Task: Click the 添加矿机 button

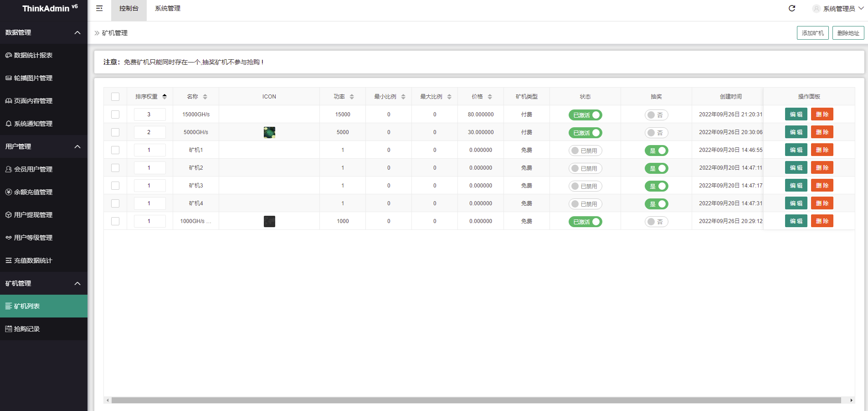Action: coord(812,33)
